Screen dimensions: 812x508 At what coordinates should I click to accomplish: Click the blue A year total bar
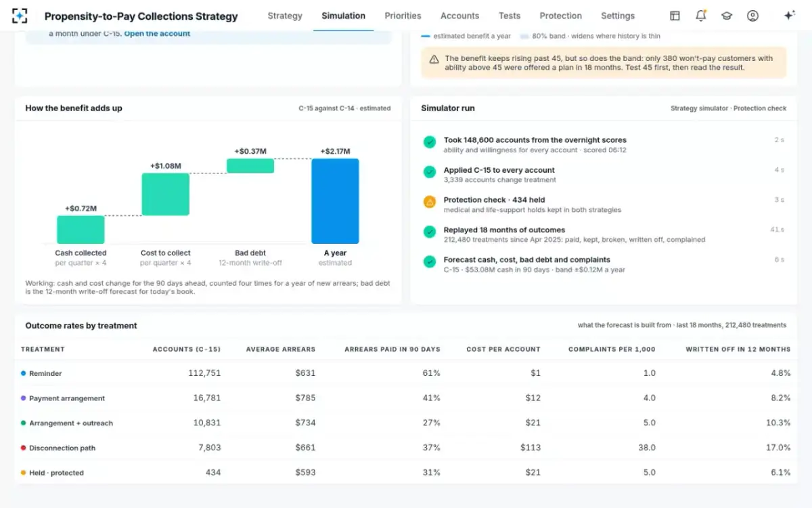tap(335, 201)
